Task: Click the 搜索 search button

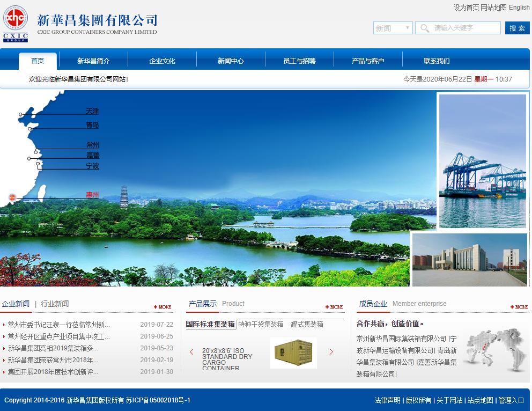Action: pos(517,28)
